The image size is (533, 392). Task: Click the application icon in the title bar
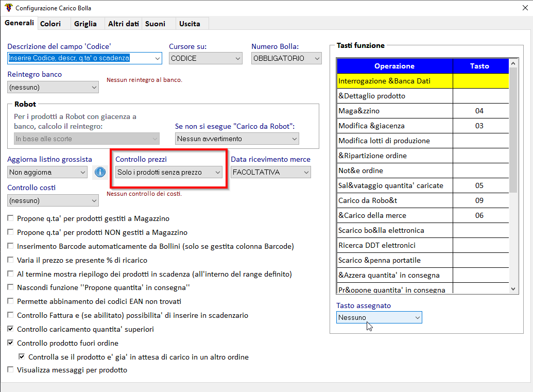coord(9,8)
